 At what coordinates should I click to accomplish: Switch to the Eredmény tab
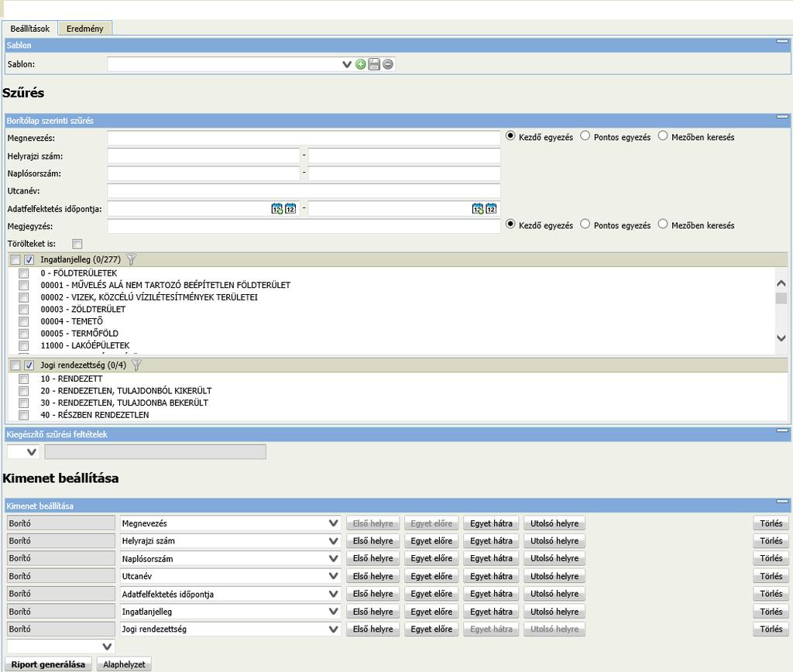(x=85, y=29)
